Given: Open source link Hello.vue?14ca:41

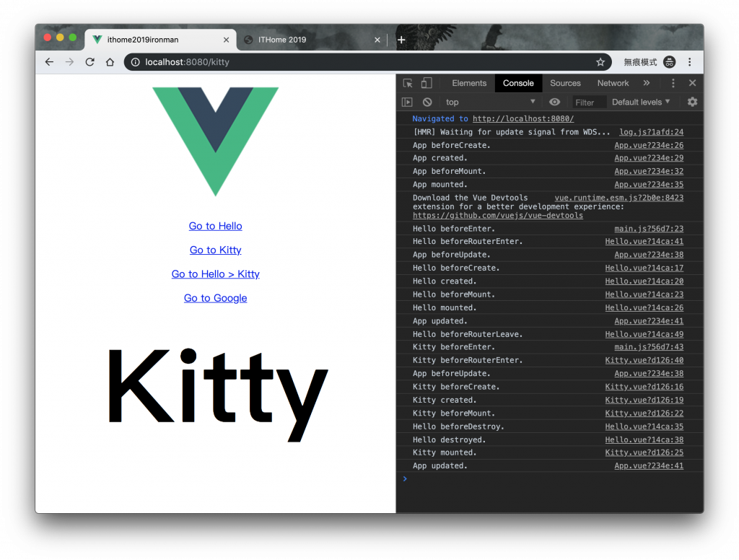Looking at the screenshot, I should tap(644, 241).
